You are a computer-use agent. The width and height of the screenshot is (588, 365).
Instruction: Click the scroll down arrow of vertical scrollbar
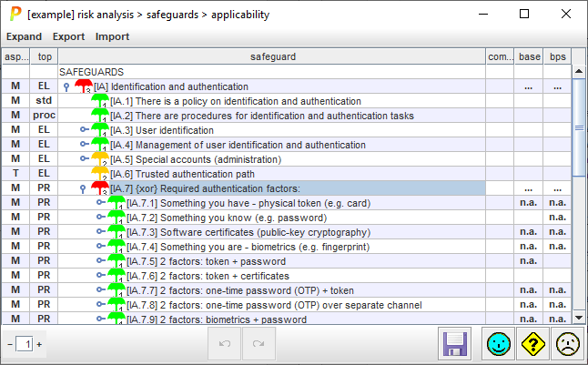(x=579, y=316)
